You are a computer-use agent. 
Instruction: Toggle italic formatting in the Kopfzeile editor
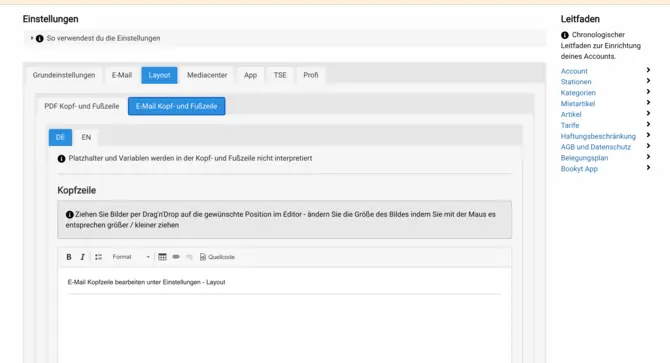coord(82,257)
